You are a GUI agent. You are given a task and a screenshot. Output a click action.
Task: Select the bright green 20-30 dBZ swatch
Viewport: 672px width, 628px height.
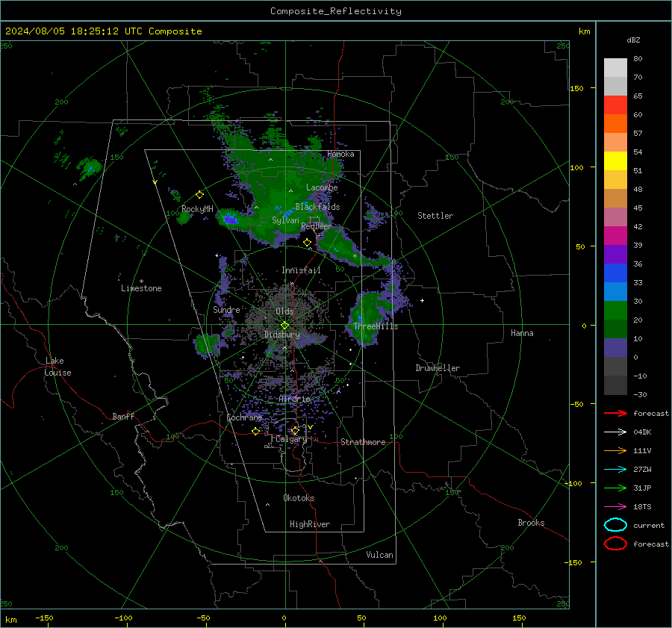615,311
